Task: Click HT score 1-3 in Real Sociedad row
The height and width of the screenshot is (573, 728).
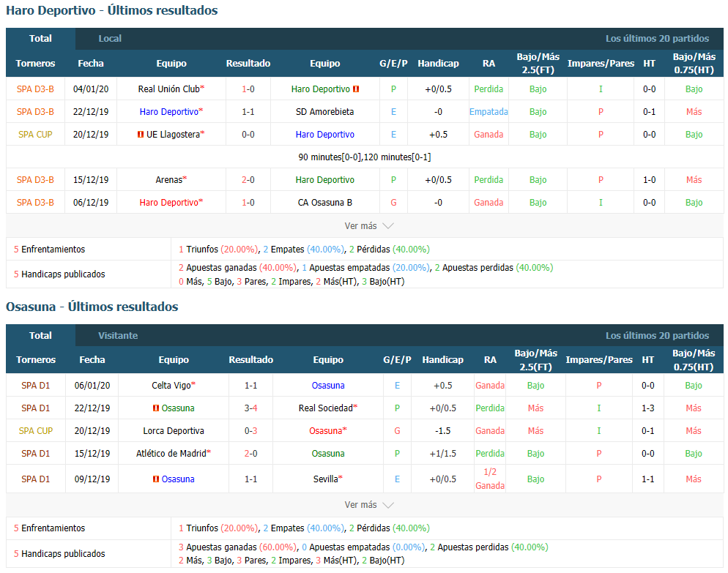Action: click(x=647, y=408)
